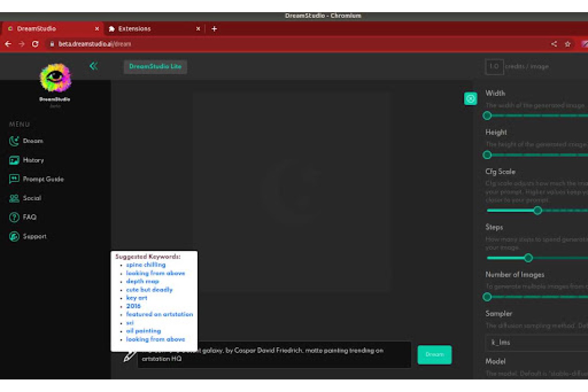Add the '2016' suggested keyword
The height and width of the screenshot is (392, 588).
[x=133, y=306]
